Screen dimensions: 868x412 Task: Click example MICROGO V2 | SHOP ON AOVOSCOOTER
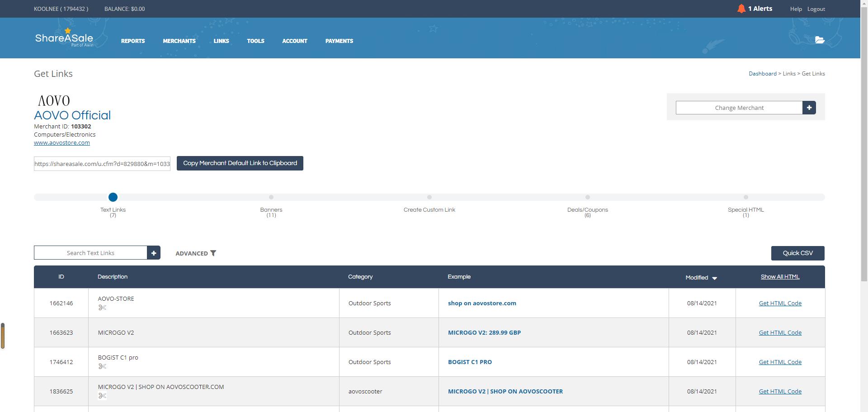505,391
